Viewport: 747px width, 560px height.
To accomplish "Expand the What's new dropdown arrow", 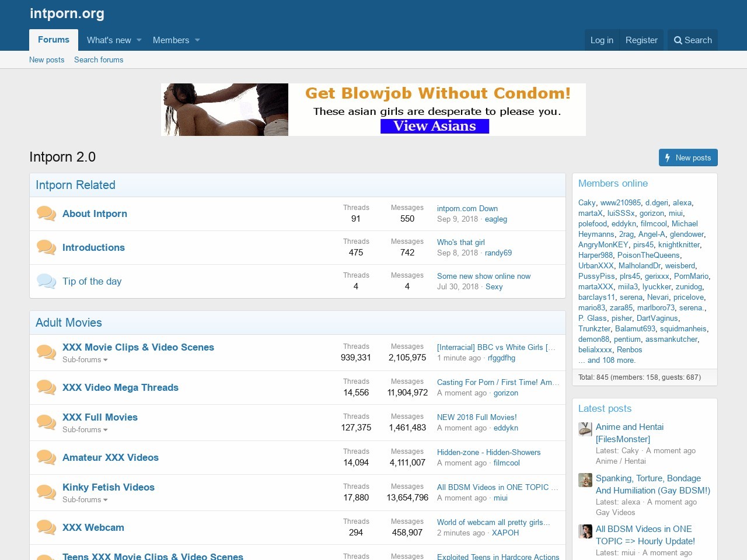I will [139, 40].
